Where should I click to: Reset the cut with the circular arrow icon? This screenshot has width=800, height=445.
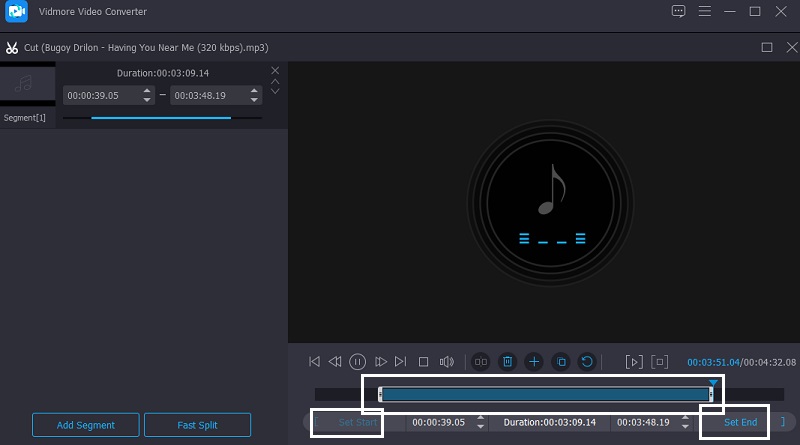588,361
